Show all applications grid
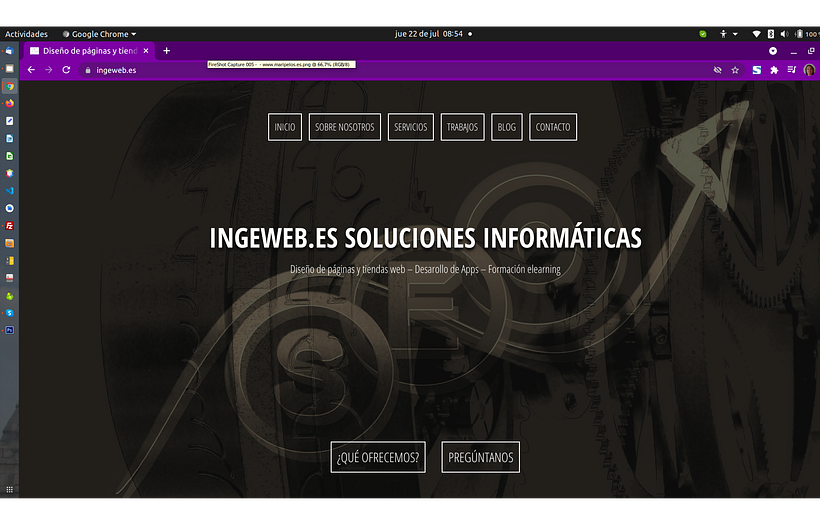 9,489
